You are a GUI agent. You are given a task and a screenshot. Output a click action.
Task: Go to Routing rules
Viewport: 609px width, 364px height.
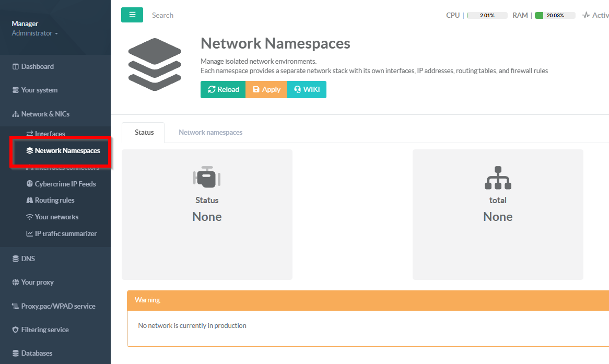(54, 200)
